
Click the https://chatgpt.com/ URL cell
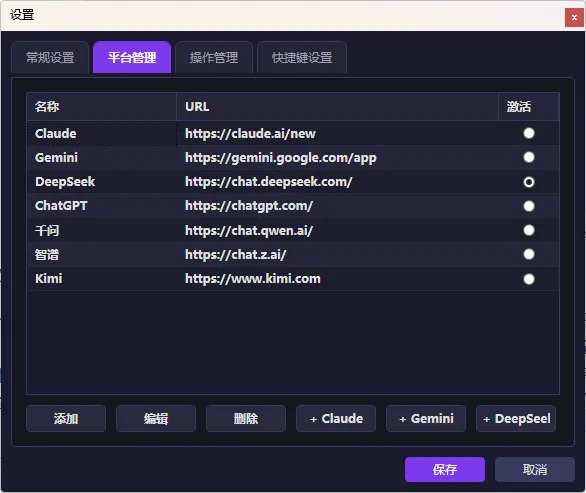tap(337, 206)
